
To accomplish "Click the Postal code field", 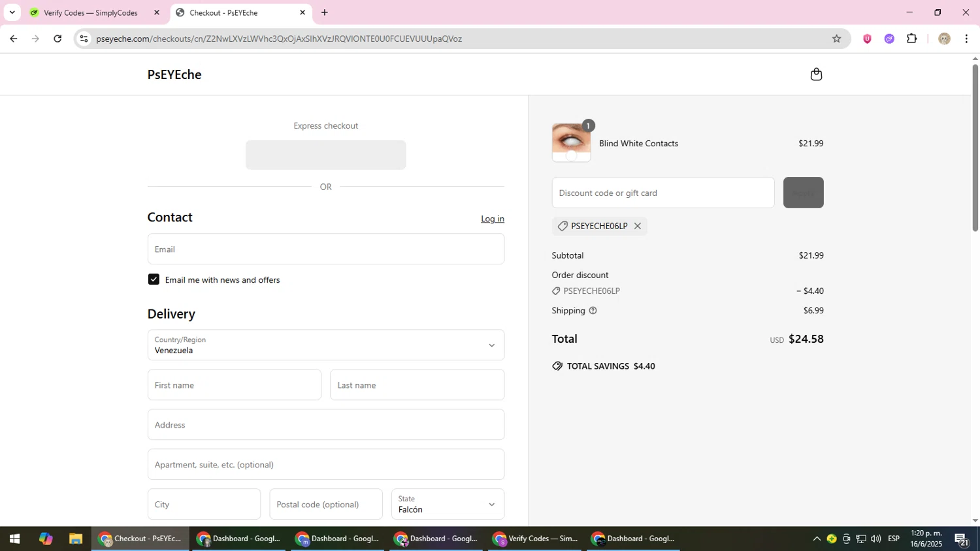I will (325, 504).
